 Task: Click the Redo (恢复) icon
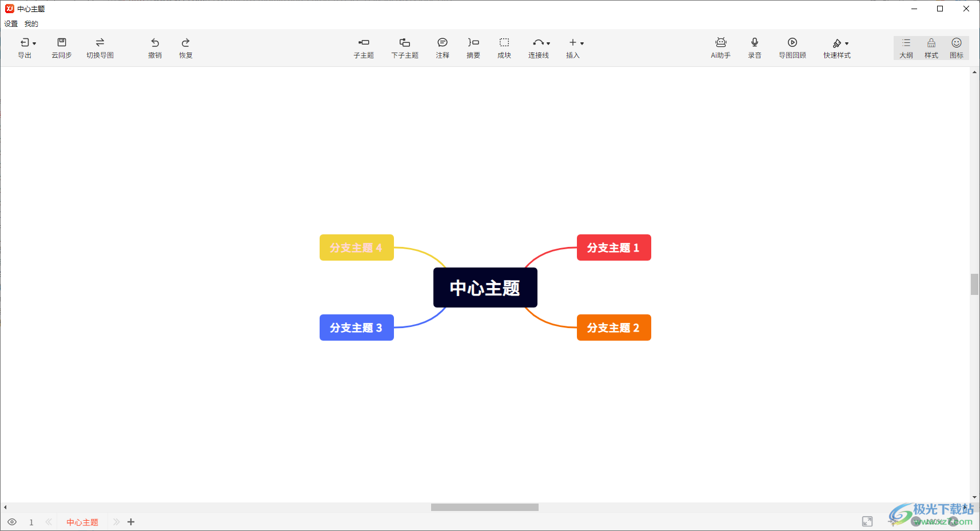coord(186,42)
